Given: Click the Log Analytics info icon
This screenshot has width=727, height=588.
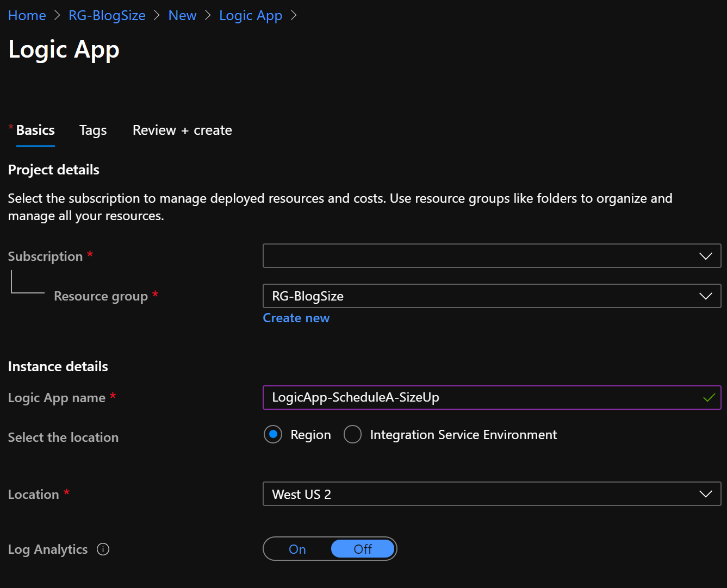Looking at the screenshot, I should (x=103, y=549).
